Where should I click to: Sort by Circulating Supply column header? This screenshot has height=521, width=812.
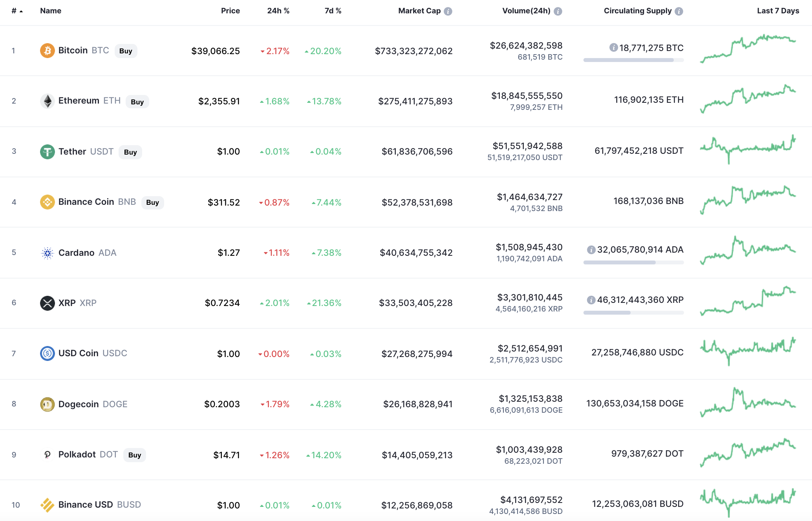tap(638, 11)
